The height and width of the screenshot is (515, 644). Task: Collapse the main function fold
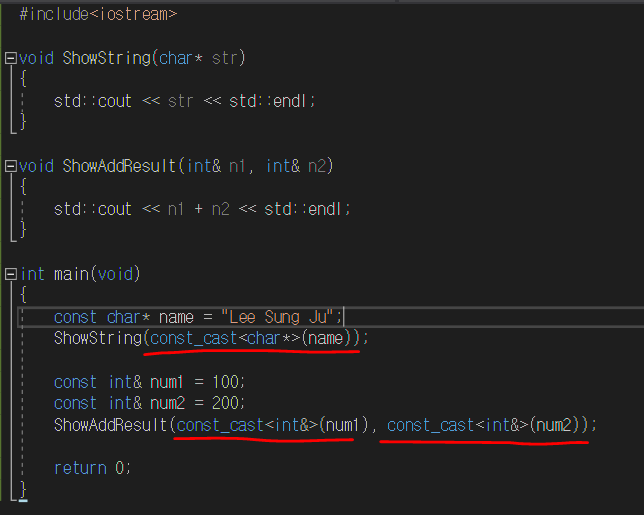point(11,274)
